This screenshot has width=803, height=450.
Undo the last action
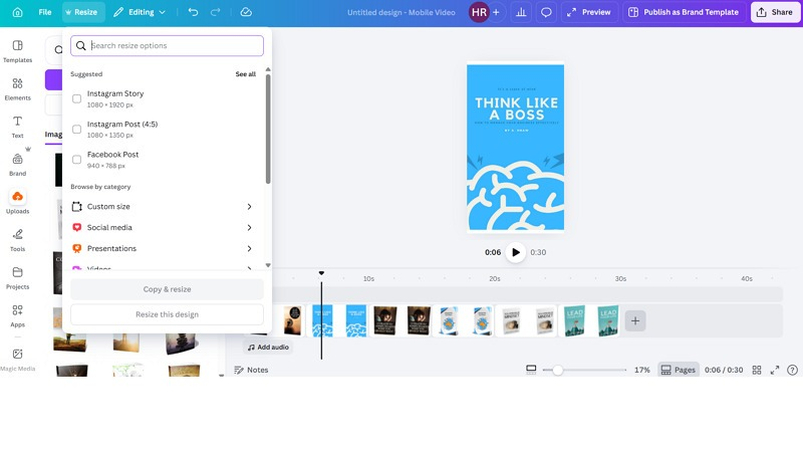[x=193, y=12]
